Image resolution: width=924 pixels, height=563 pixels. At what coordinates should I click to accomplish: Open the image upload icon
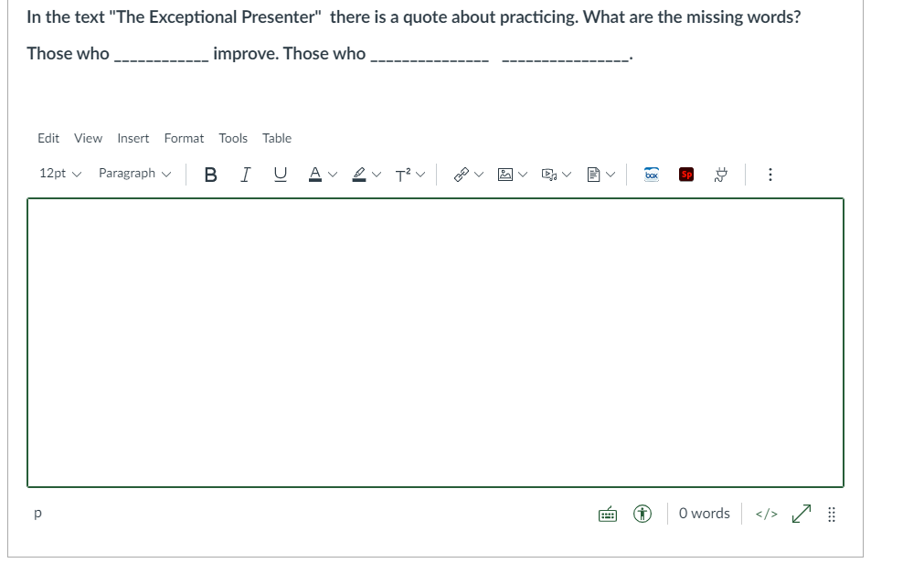point(504,174)
